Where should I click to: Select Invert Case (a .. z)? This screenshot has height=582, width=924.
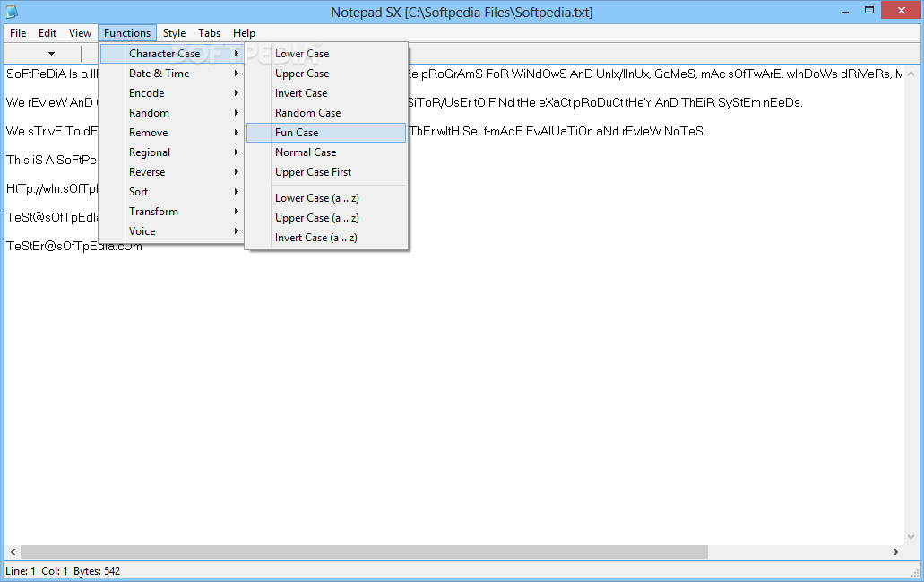(326, 238)
